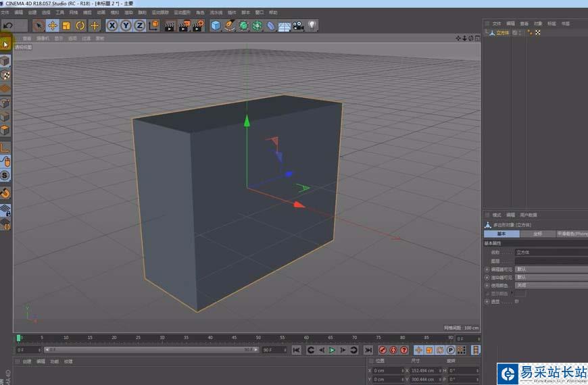Click the name field containing 立方体

(552, 253)
